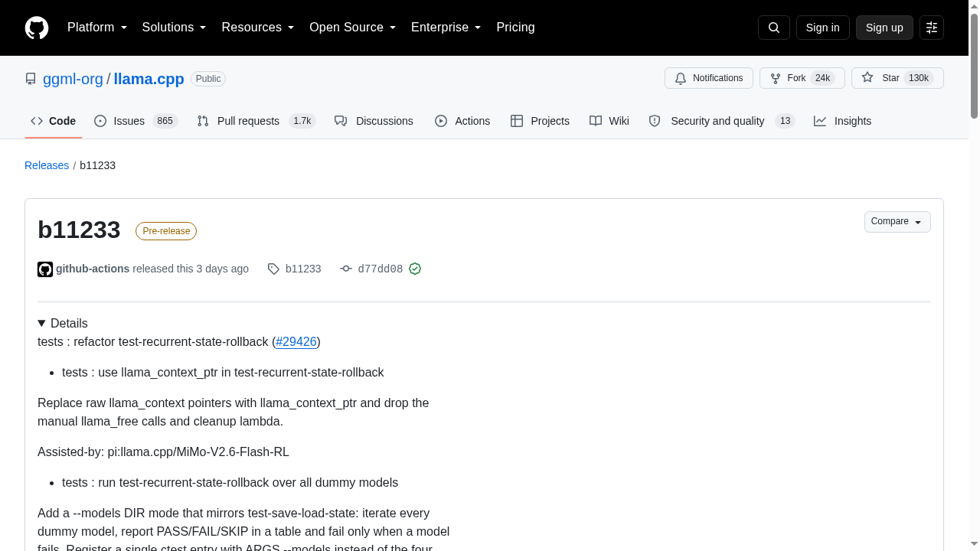The width and height of the screenshot is (980, 551).
Task: Click the b11233 release title
Action: pos(79,230)
